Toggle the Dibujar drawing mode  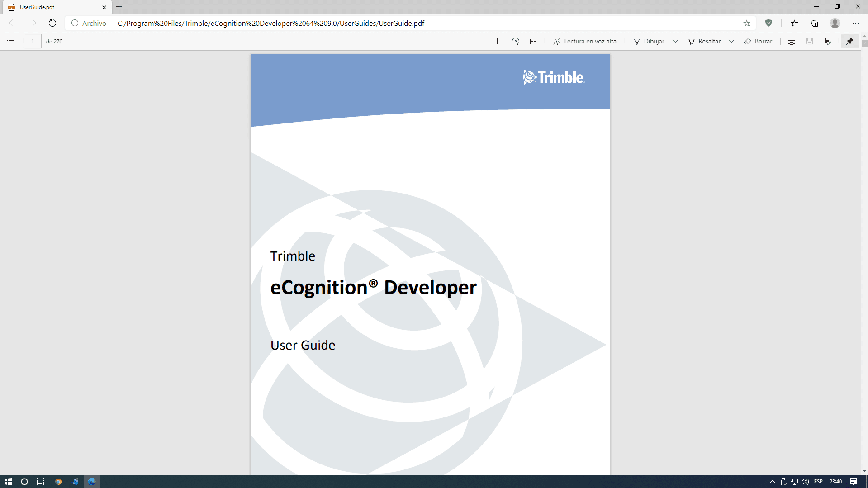coord(649,41)
